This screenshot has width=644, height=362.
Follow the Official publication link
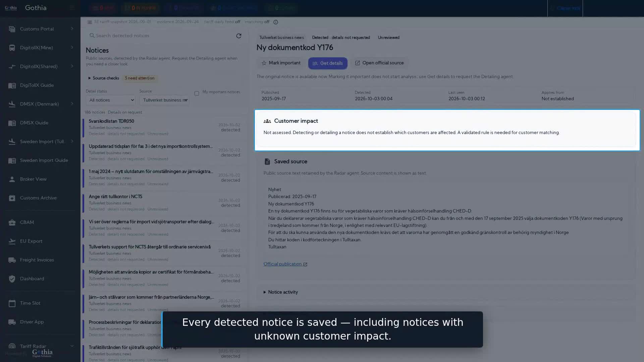(x=285, y=264)
